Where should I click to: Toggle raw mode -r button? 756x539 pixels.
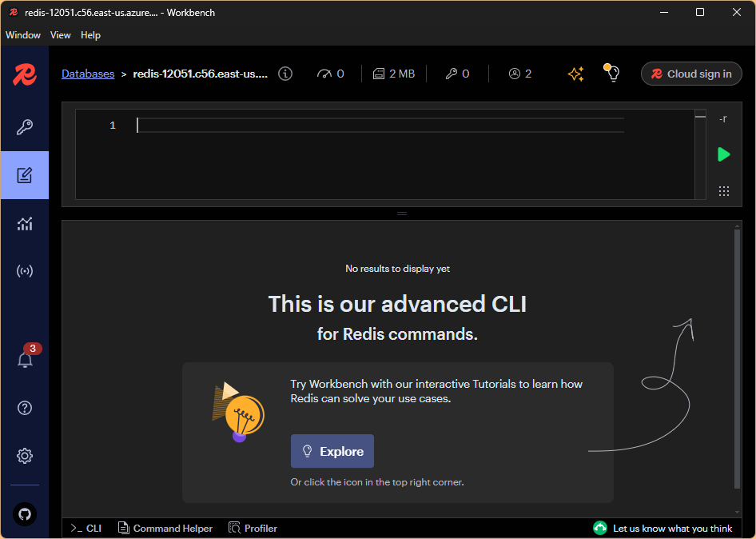coord(723,118)
